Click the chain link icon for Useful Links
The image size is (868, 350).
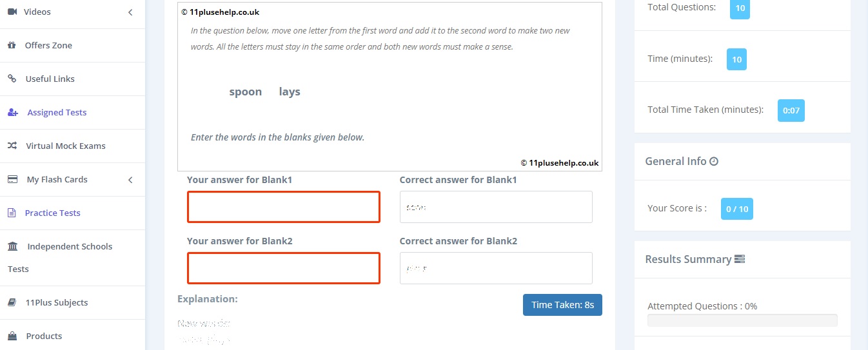tap(12, 79)
